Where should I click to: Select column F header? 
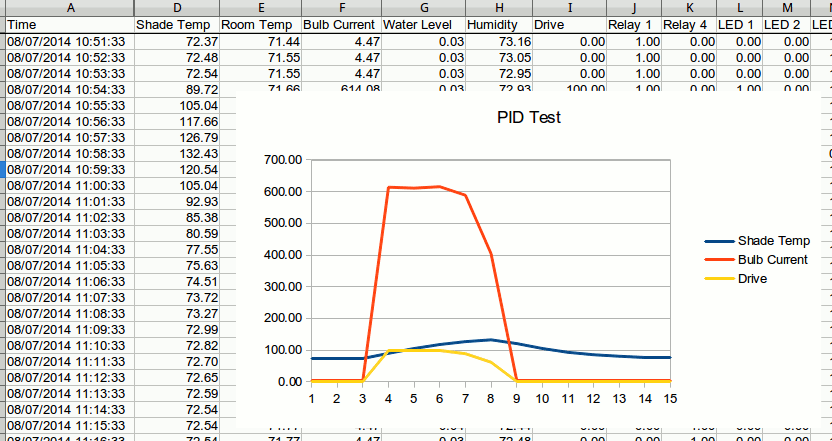coord(341,7)
